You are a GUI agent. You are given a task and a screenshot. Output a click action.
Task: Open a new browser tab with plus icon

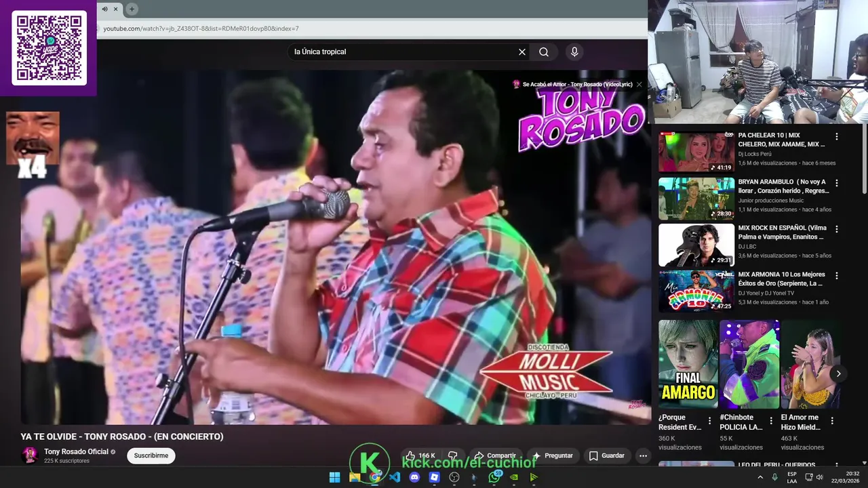coord(132,9)
